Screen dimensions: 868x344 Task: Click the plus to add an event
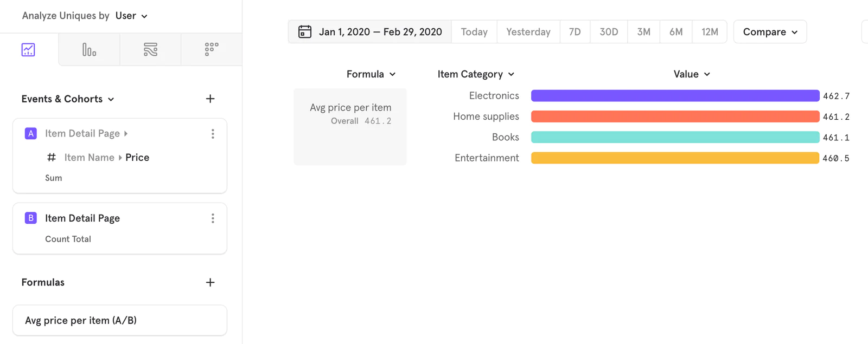pos(210,99)
